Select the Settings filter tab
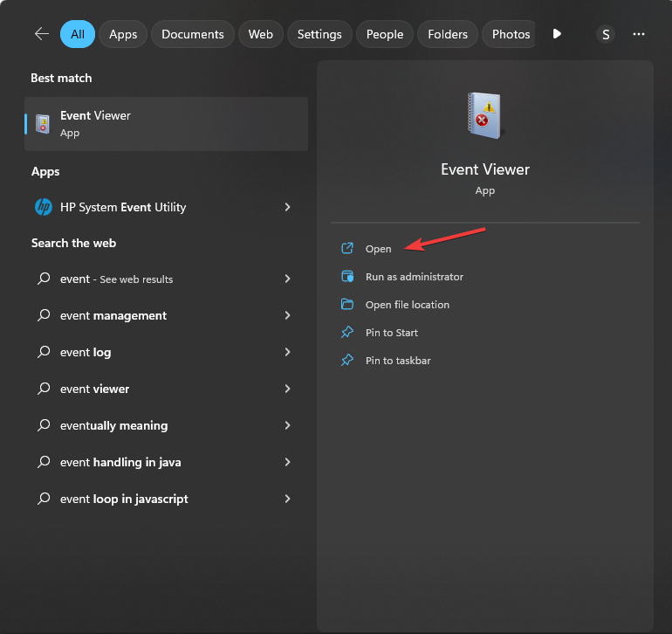 (x=319, y=34)
